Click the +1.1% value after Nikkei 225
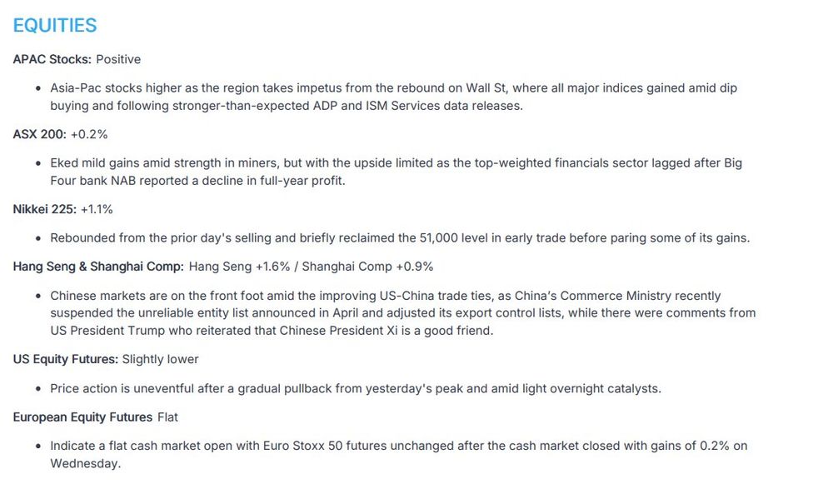 pyautogui.click(x=97, y=209)
